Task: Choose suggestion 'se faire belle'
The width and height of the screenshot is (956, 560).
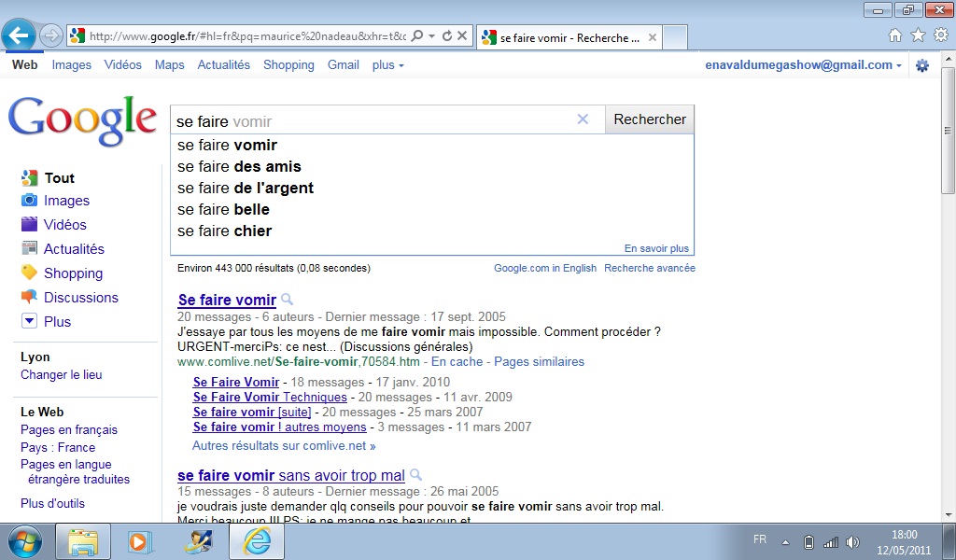Action: pyautogui.click(x=431, y=210)
